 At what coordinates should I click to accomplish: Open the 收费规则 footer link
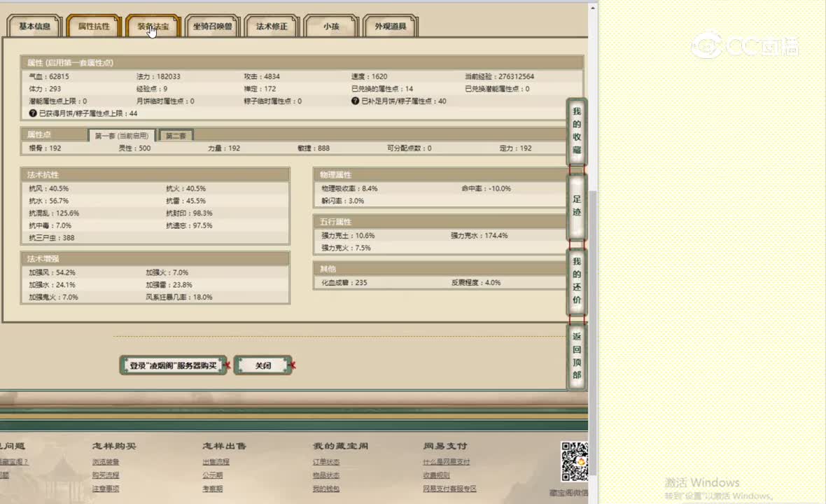click(436, 475)
